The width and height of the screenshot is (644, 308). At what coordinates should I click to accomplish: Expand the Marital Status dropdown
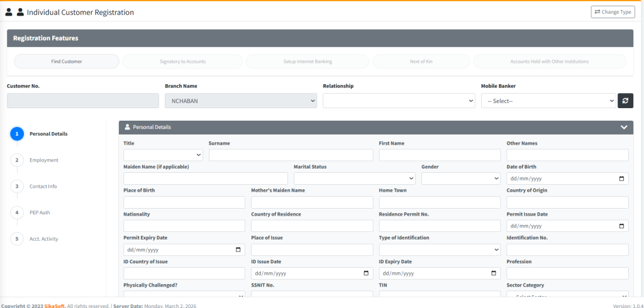point(354,179)
